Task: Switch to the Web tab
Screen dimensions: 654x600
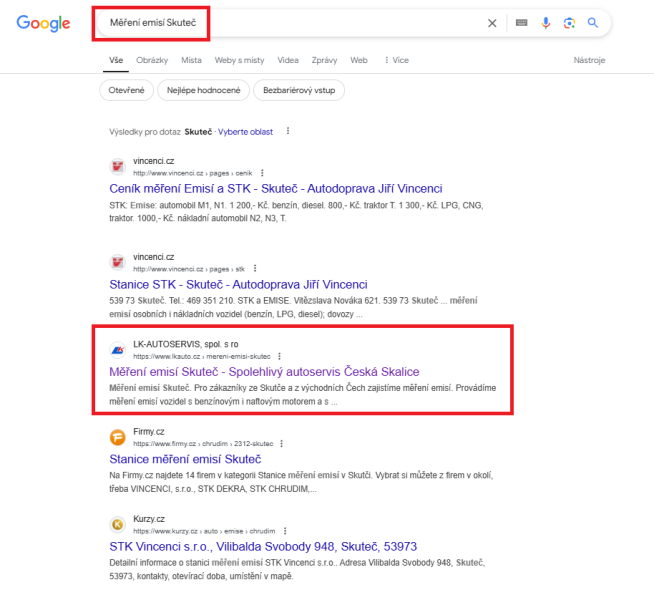Action: pyautogui.click(x=359, y=60)
